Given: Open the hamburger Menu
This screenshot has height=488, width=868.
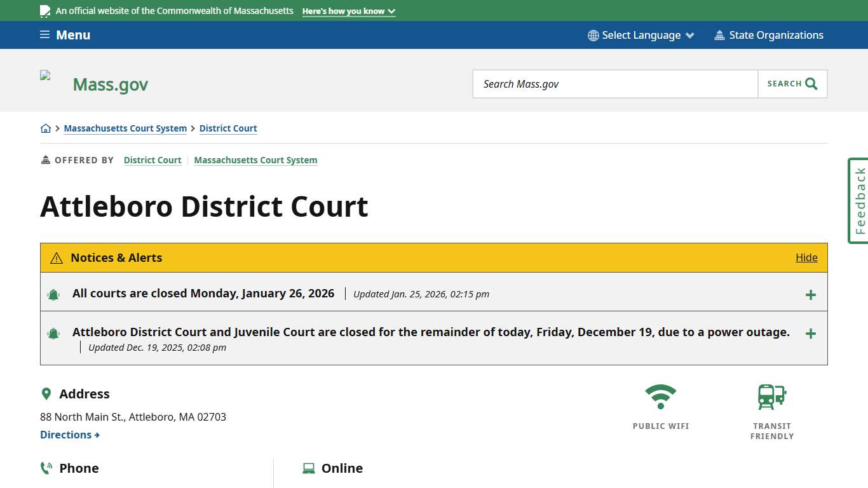Looking at the screenshot, I should pyautogui.click(x=64, y=35).
